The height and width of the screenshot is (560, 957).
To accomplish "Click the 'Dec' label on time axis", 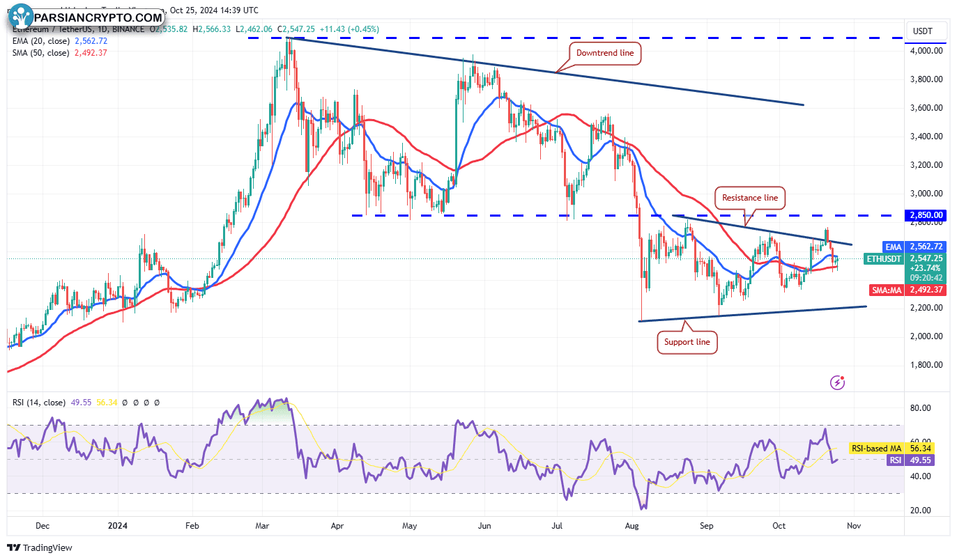I will (x=43, y=527).
